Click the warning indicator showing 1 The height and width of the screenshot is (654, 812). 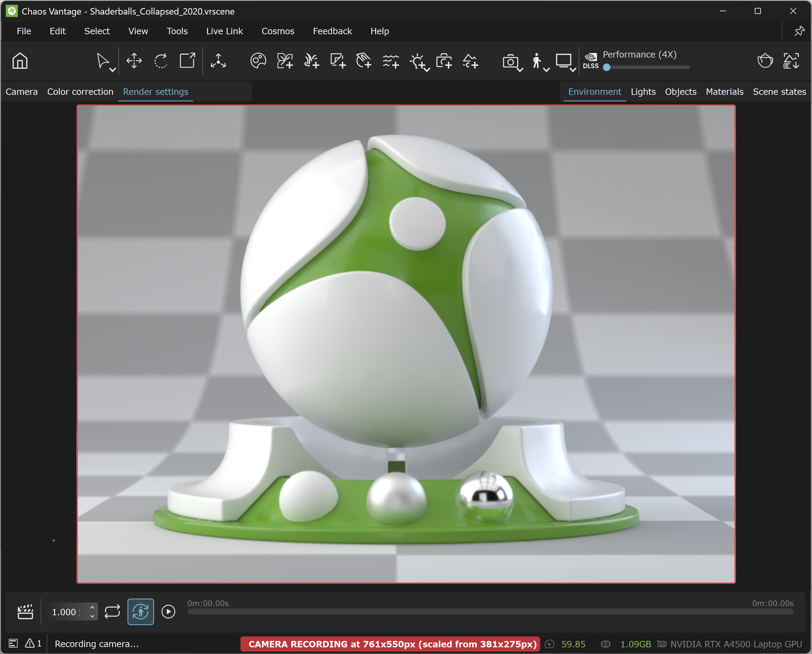pyautogui.click(x=33, y=643)
